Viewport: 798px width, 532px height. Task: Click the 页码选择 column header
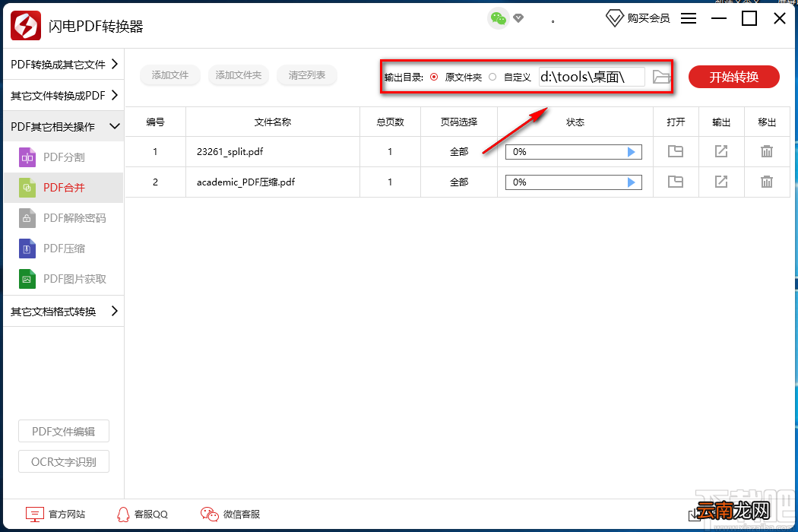[459, 122]
